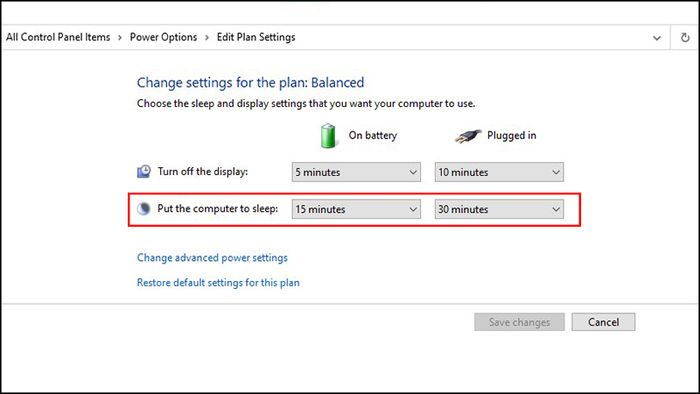This screenshot has height=394, width=700.
Task: Open display-off dropdown for On battery
Action: (356, 172)
